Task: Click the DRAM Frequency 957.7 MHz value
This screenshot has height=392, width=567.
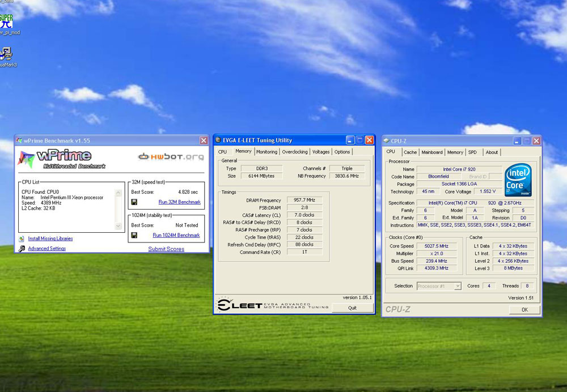Action: [x=304, y=200]
